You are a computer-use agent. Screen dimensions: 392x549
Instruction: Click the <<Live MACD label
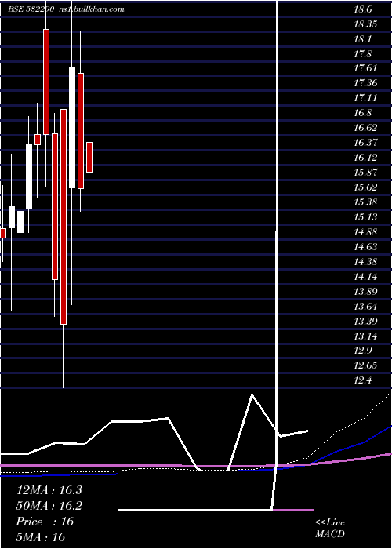coord(330,528)
